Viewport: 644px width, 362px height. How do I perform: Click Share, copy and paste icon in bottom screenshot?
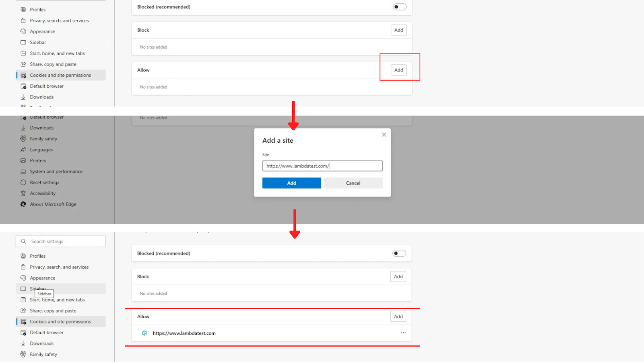coord(23,311)
